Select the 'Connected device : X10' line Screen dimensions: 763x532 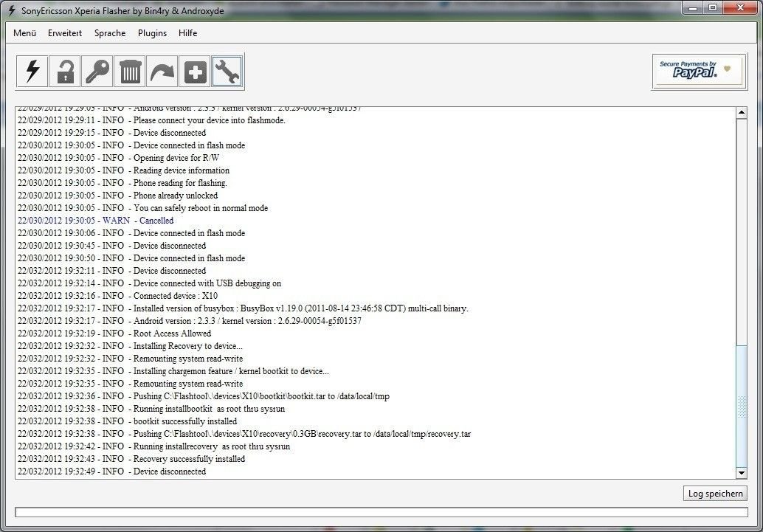(x=118, y=295)
